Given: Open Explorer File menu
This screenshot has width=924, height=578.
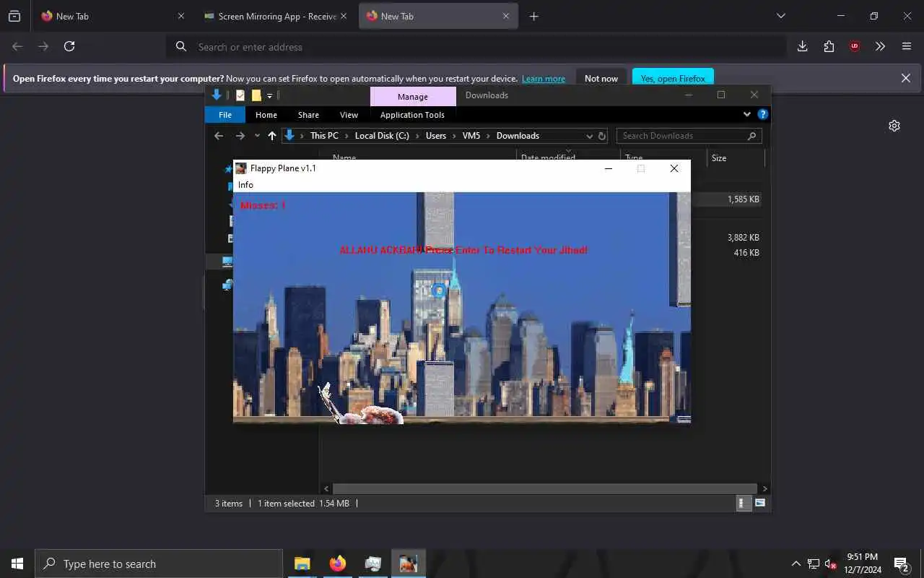Looking at the screenshot, I should pos(225,115).
